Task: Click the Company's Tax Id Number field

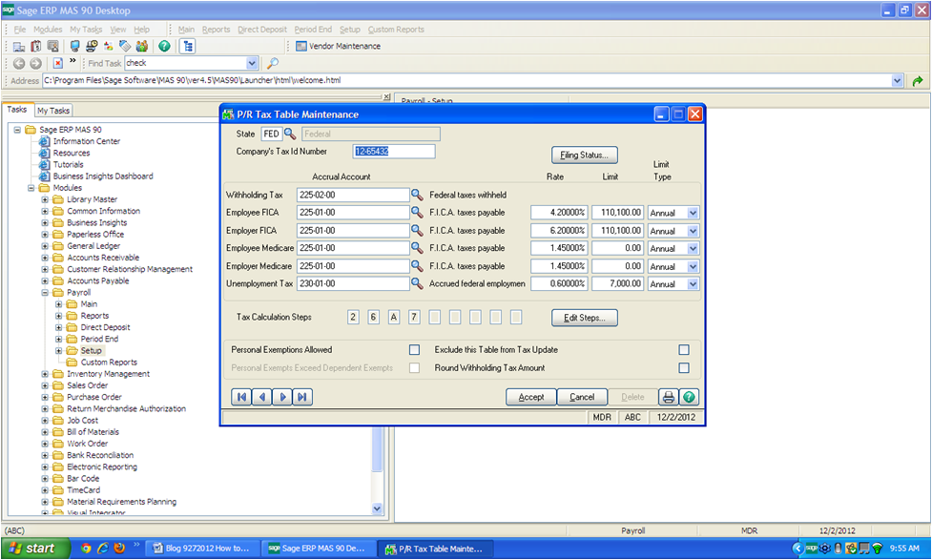Action: [x=393, y=152]
